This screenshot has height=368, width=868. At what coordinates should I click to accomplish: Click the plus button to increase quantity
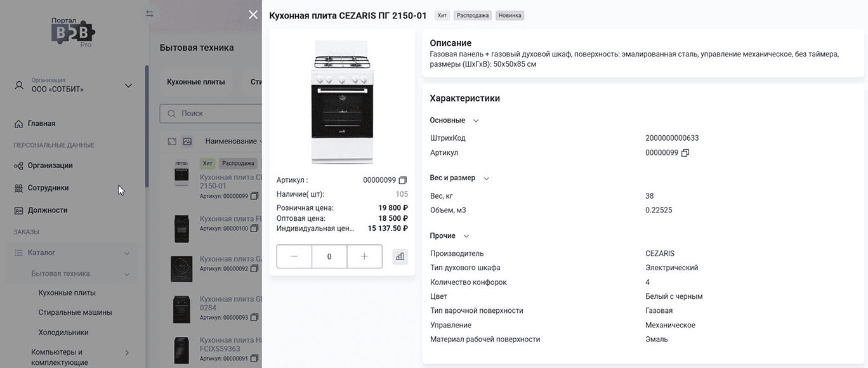(x=364, y=256)
